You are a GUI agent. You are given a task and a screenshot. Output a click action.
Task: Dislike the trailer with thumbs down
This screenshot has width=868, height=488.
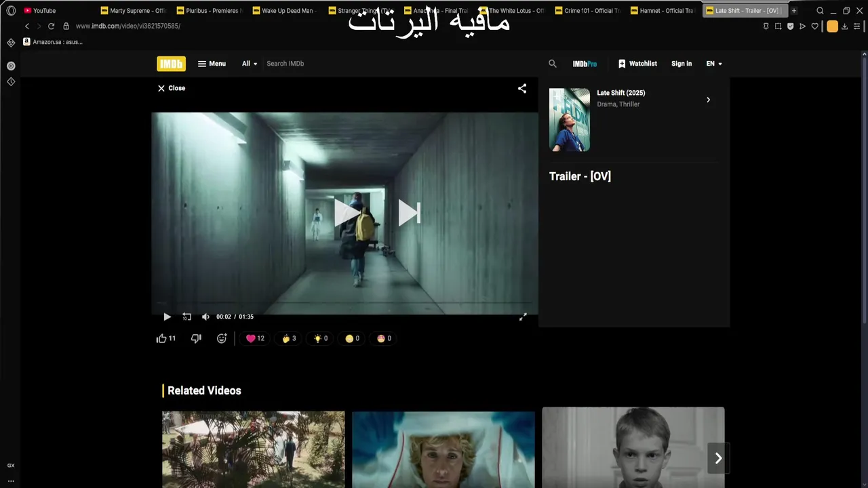point(196,338)
